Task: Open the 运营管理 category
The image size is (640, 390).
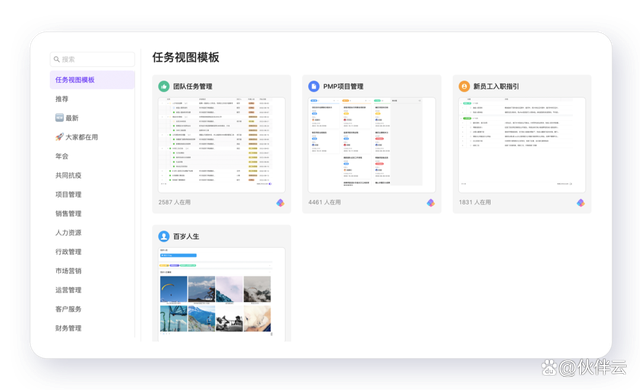Action: [68, 290]
